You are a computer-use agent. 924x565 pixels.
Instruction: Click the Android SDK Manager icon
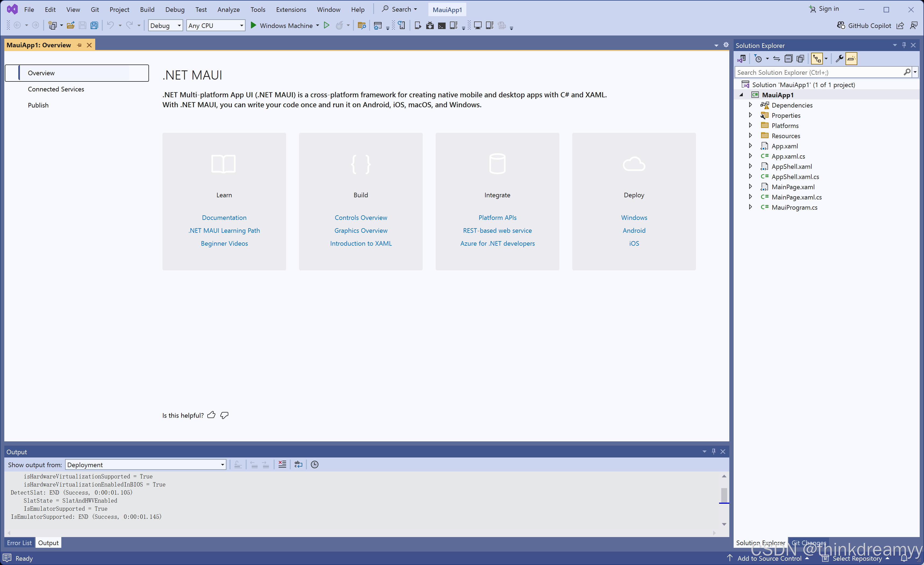coord(430,26)
